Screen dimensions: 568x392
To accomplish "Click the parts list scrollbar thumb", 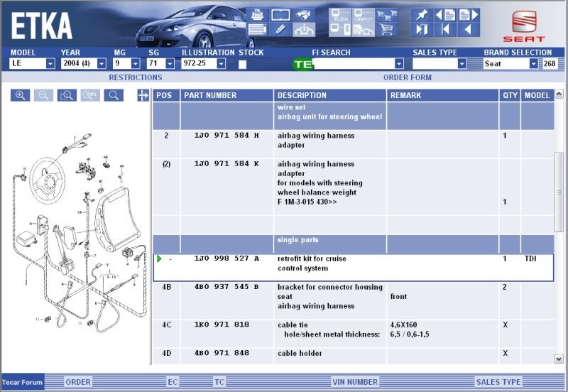I will pos(559,192).
